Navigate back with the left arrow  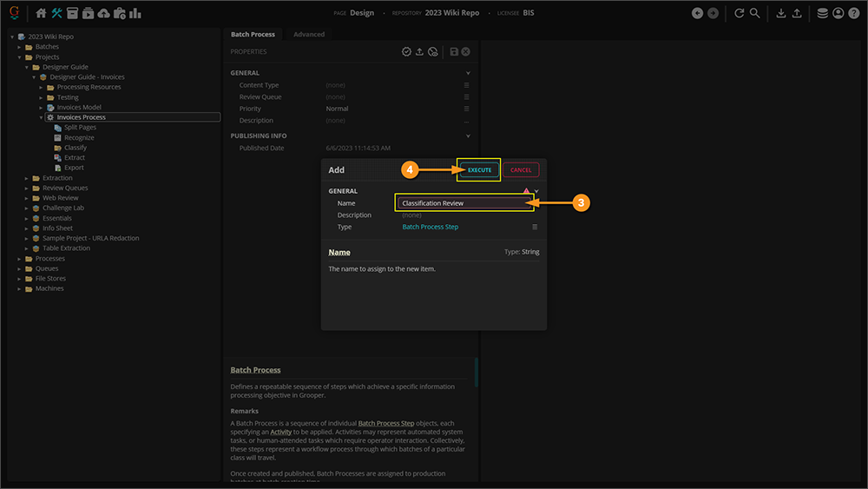[x=697, y=13]
